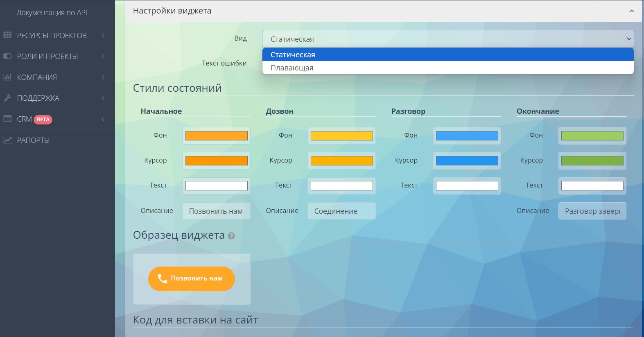The height and width of the screenshot is (337, 644).
Task: Expand the ПОДДЕРЖКА submenu arrow
Action: pos(103,98)
